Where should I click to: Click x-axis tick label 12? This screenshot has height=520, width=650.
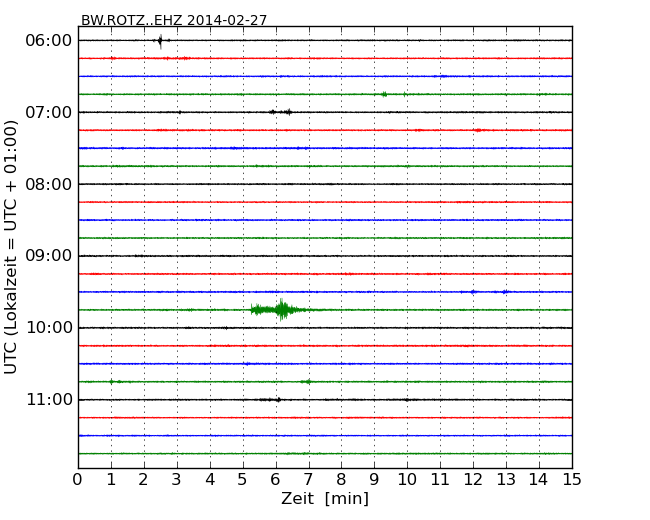click(x=473, y=479)
